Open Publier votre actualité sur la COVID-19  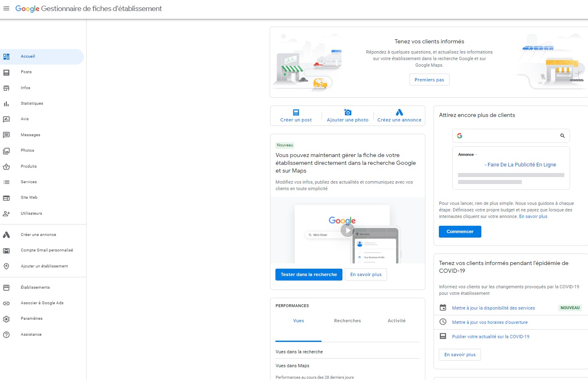coord(490,337)
